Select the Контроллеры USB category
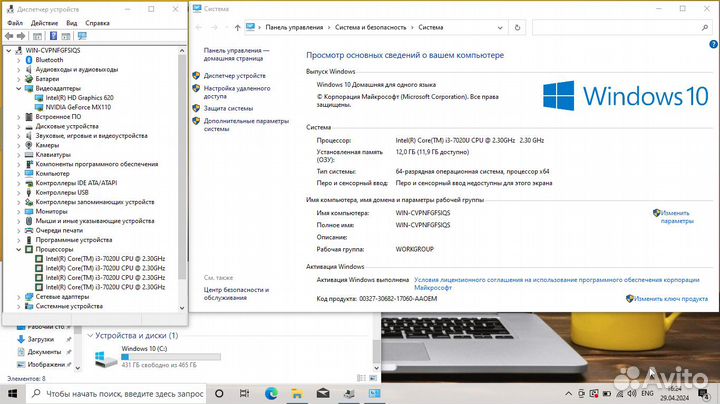Image resolution: width=720 pixels, height=404 pixels. click(x=62, y=192)
